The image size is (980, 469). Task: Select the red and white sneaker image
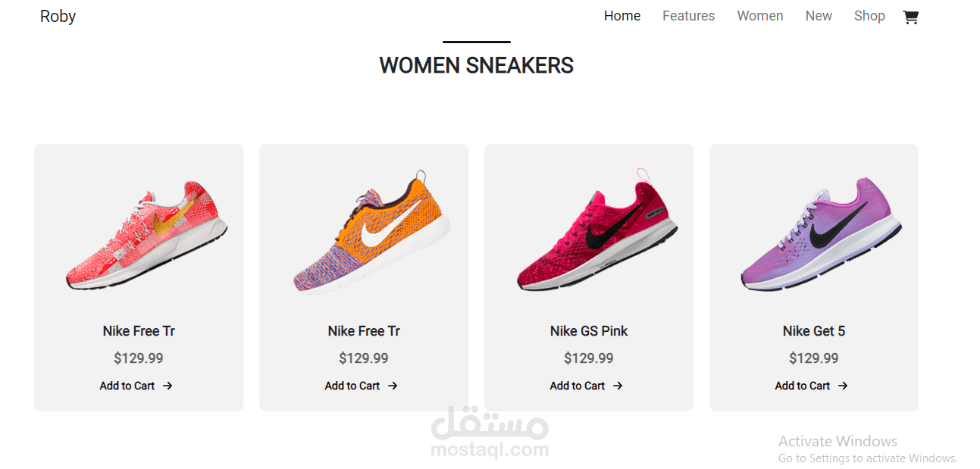[x=146, y=236]
